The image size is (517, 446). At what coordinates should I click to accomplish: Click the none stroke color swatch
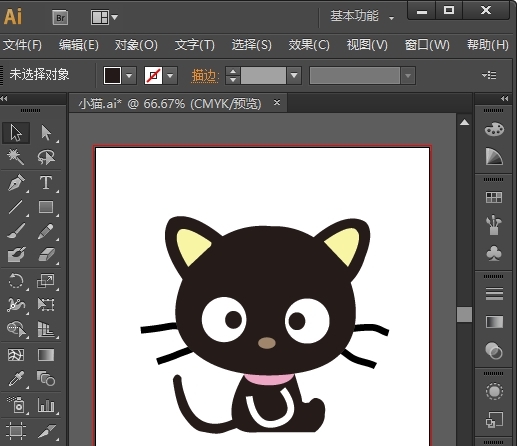pyautogui.click(x=153, y=75)
